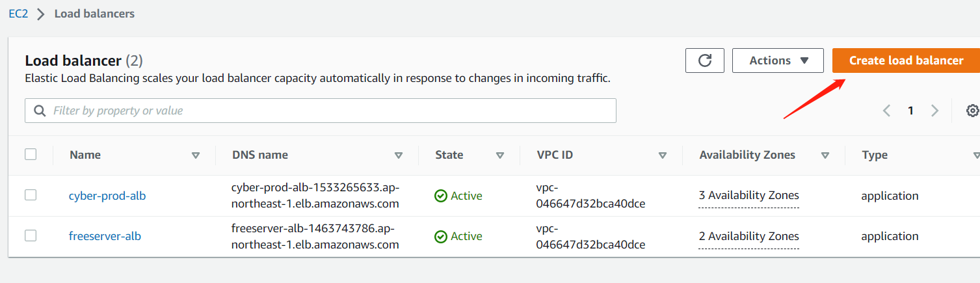Click the search magnifier icon
The height and width of the screenshot is (283, 980).
[40, 111]
